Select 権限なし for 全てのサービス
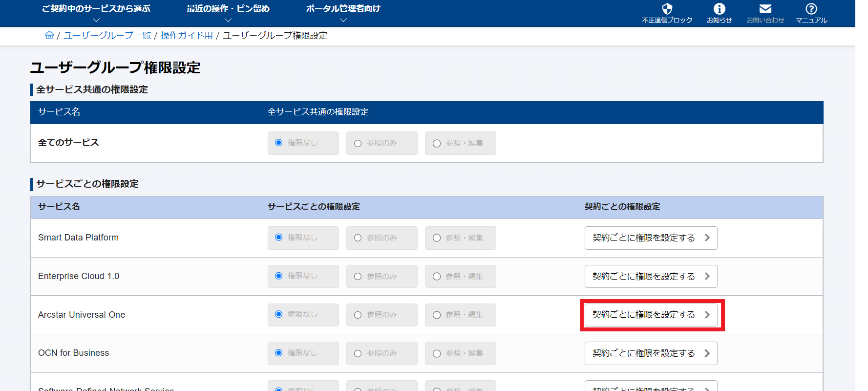 pos(303,143)
